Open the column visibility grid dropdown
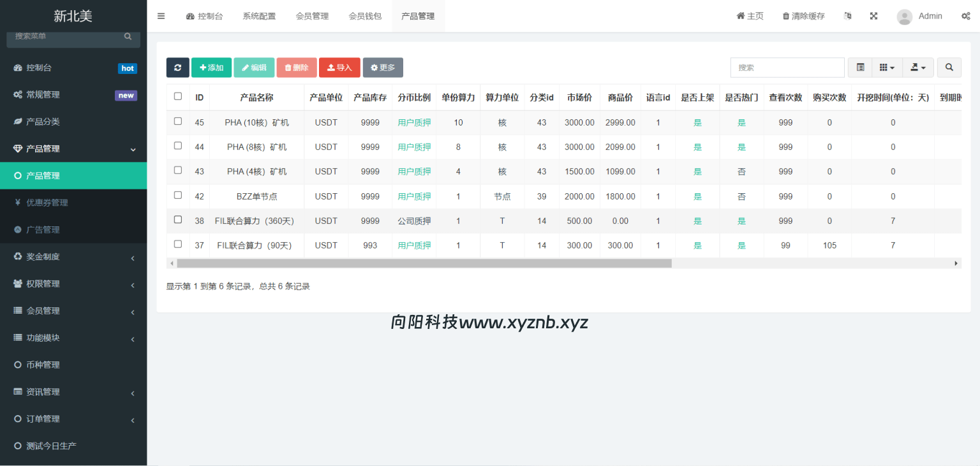 tap(887, 67)
